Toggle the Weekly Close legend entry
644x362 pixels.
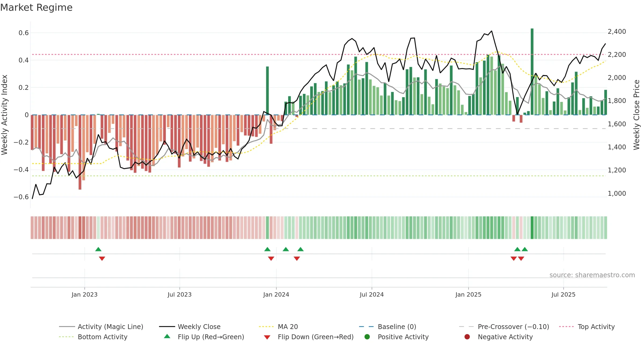coord(190,327)
